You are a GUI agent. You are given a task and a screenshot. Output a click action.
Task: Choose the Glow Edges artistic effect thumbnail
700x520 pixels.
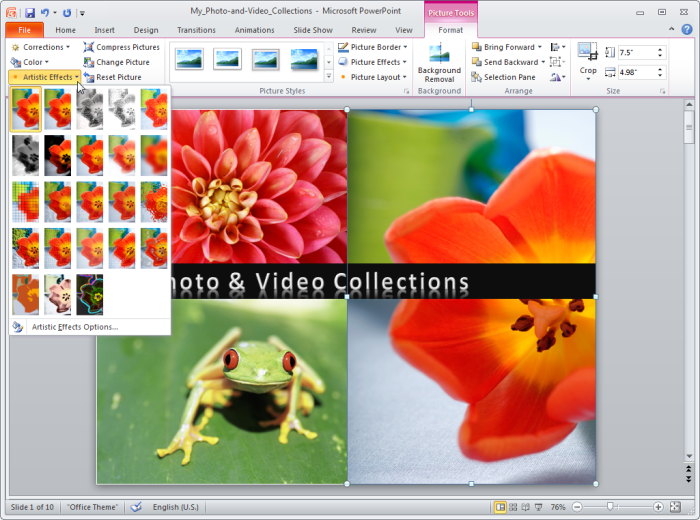pos(90,295)
